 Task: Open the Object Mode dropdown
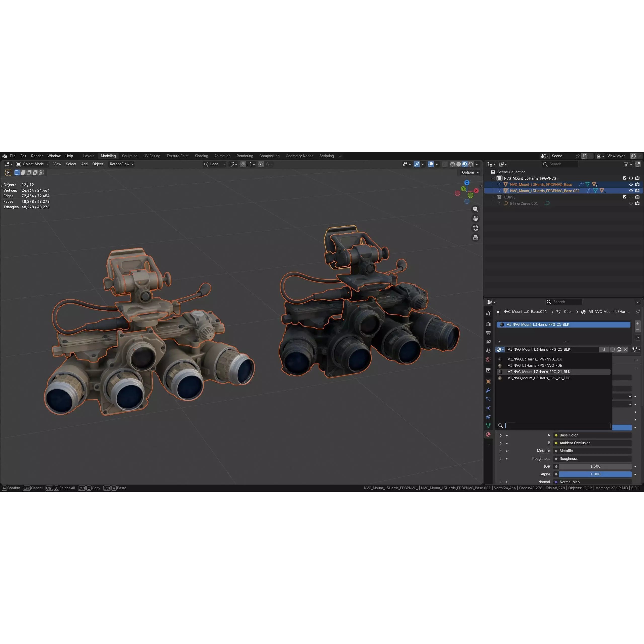(x=33, y=164)
